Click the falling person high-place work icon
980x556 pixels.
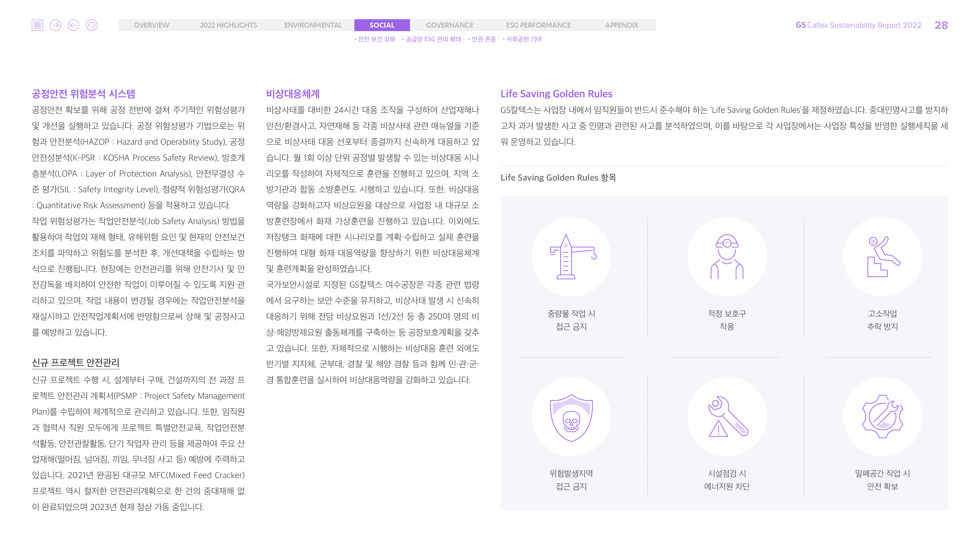pos(882,257)
